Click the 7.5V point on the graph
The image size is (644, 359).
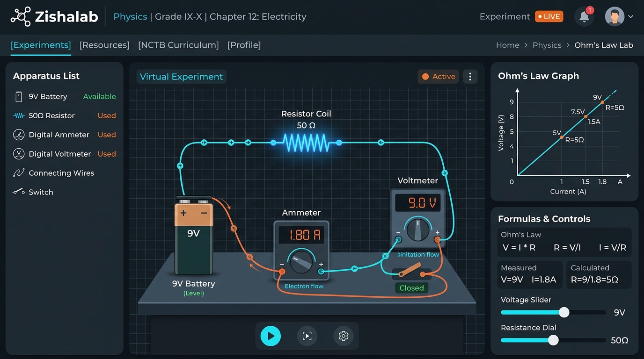click(585, 116)
